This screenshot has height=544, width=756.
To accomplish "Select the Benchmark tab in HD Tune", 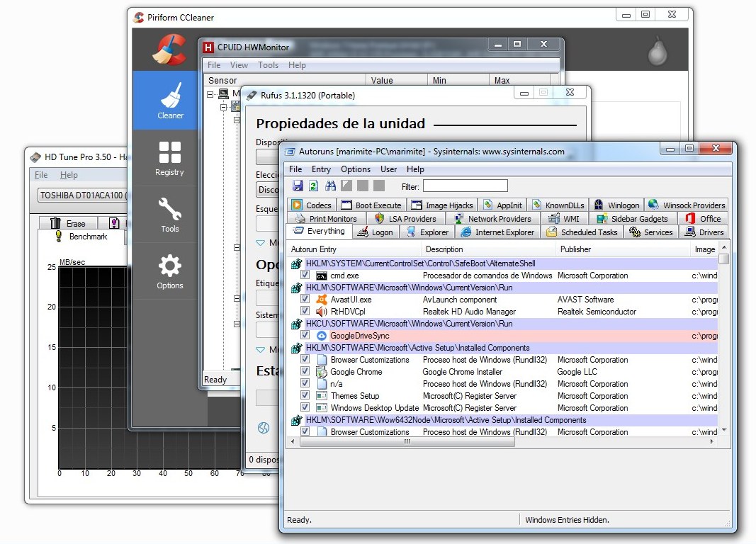I will coord(81,237).
